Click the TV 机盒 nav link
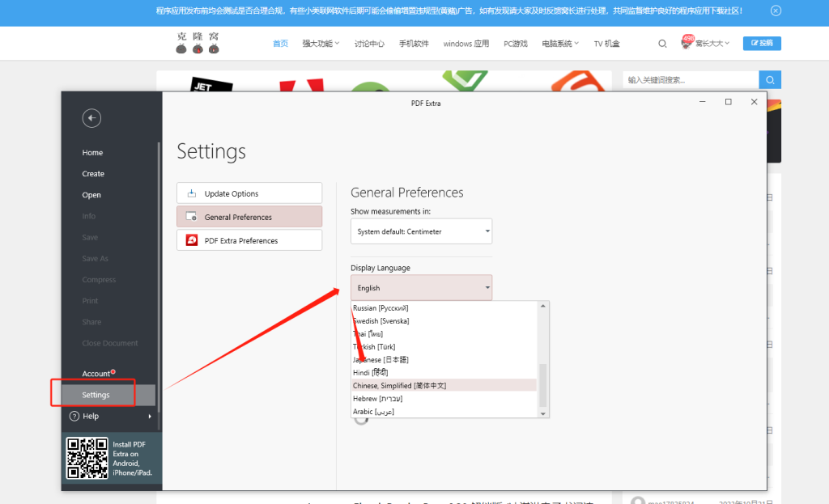Image resolution: width=829 pixels, height=504 pixels. click(x=606, y=44)
